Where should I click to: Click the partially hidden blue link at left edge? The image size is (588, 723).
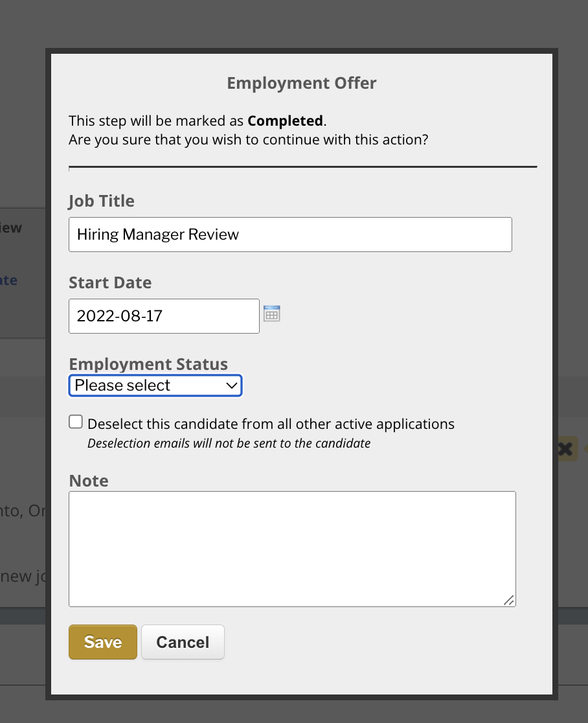(x=8, y=280)
